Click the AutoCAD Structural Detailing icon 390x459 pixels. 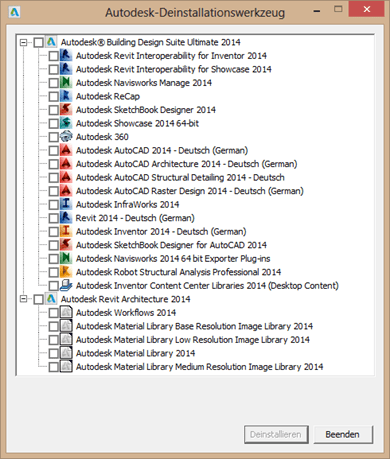(x=66, y=177)
